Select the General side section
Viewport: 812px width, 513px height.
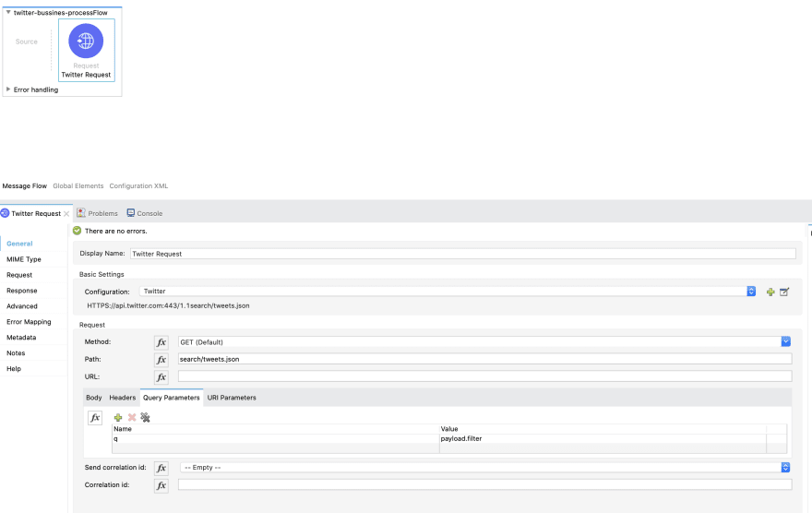coord(19,244)
